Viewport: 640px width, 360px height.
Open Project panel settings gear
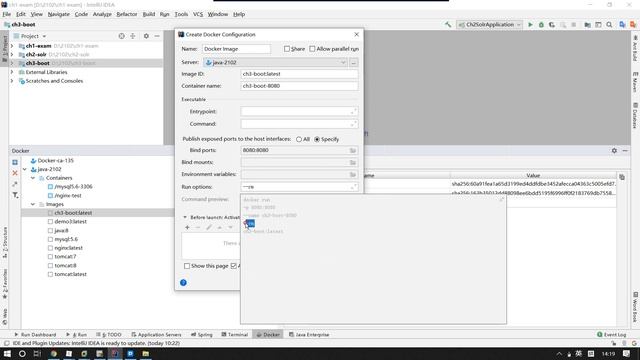(x=146, y=36)
